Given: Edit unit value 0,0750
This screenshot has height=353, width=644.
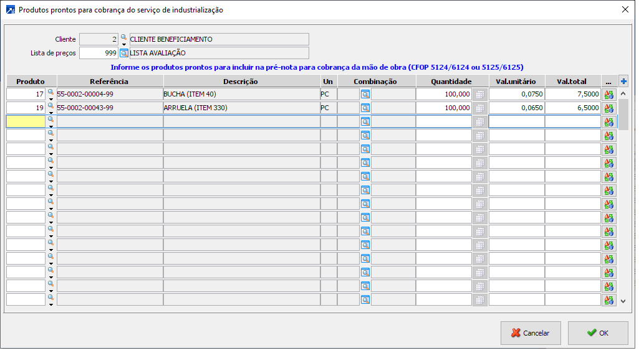Looking at the screenshot, I should [x=517, y=94].
